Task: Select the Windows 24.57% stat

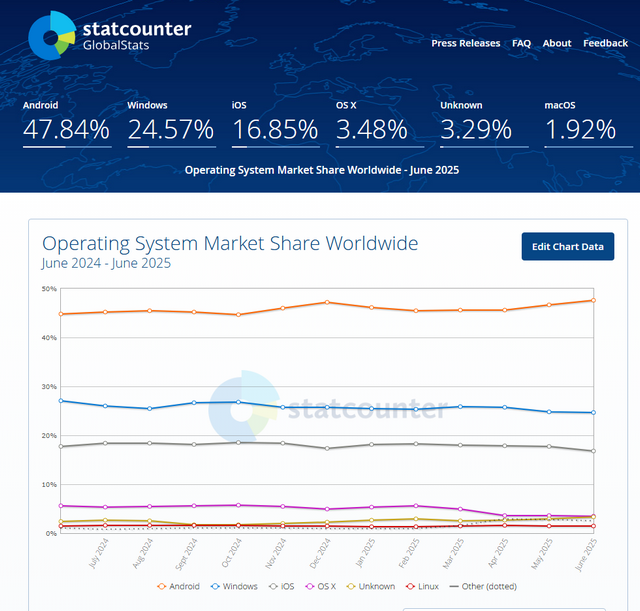Action: (x=171, y=124)
